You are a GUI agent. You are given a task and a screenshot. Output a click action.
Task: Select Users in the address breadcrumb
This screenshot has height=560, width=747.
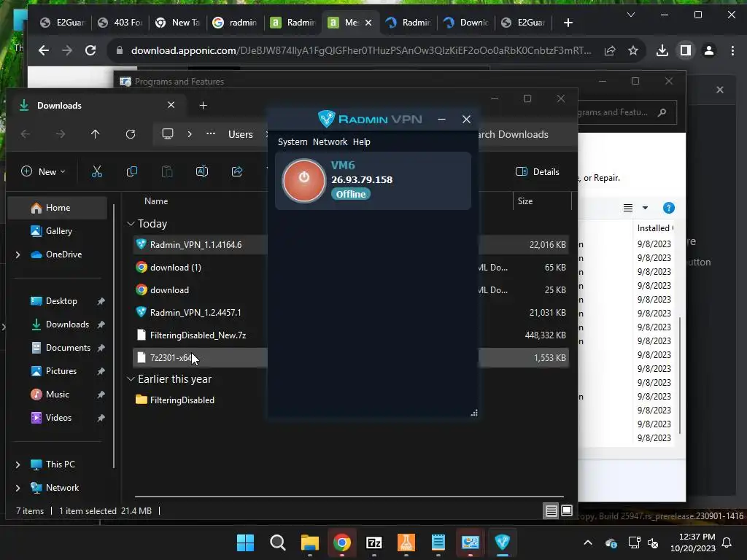pos(241,134)
